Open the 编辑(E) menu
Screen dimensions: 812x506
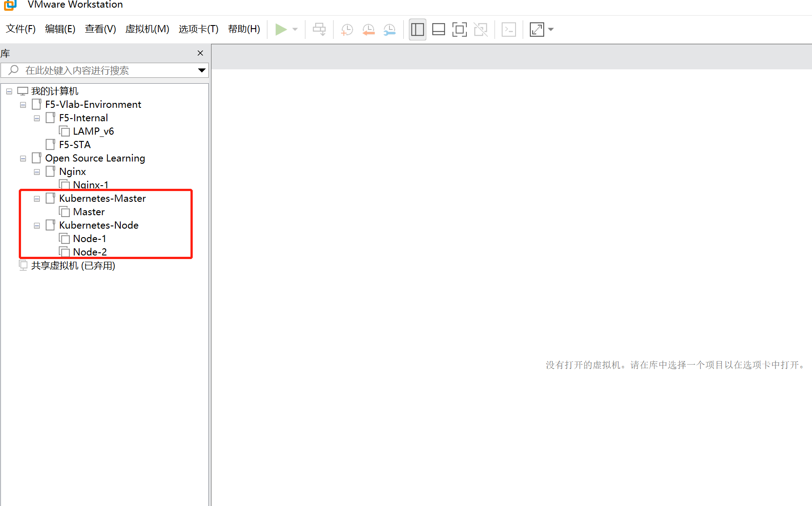pyautogui.click(x=60, y=29)
